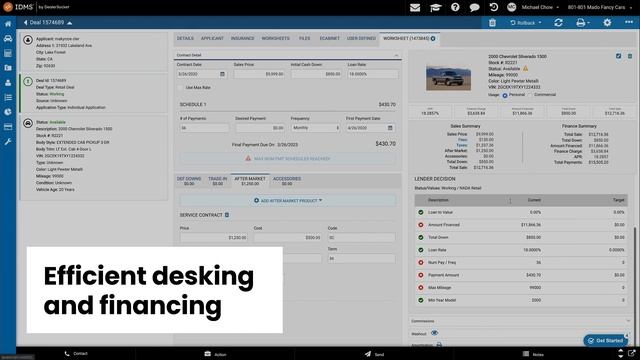This screenshot has width=640, height=360.
Task: Click the vehicle icon in the vehicle card
Action: click(28, 123)
